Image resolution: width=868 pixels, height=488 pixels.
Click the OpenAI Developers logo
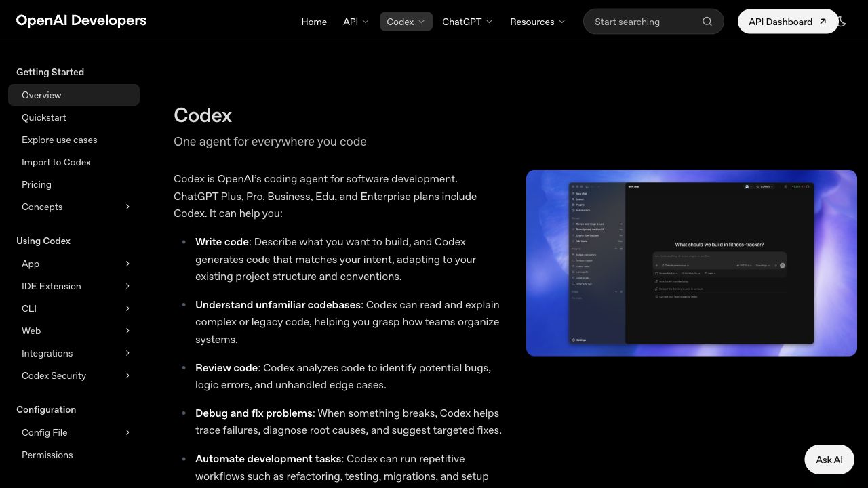(x=81, y=20)
